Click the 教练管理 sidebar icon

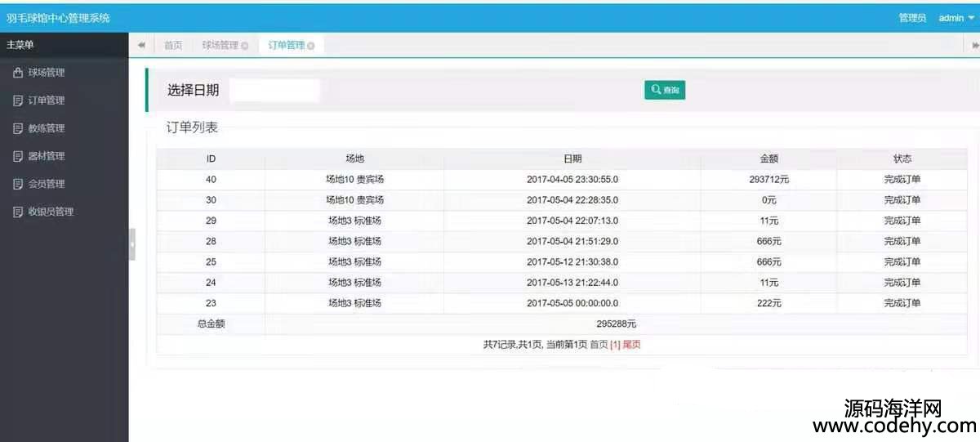(18, 128)
